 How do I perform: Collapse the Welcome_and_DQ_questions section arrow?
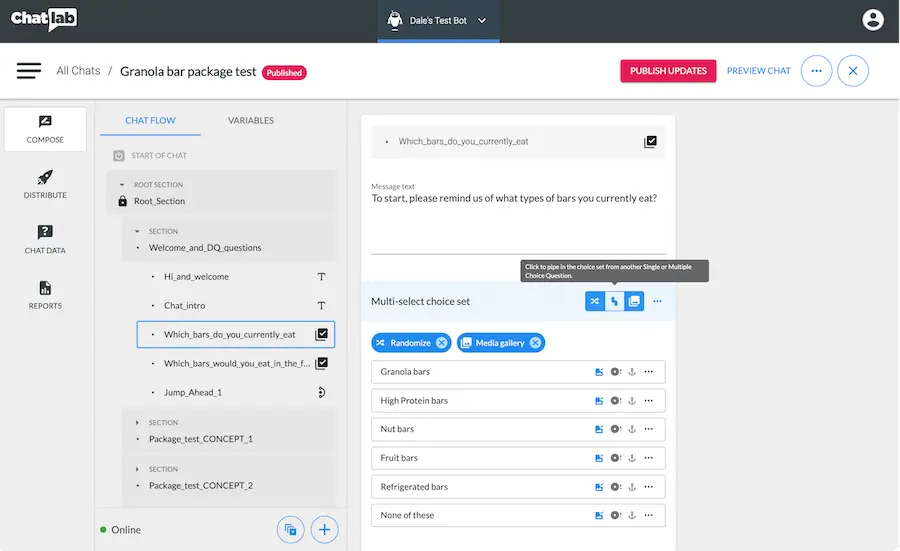(137, 231)
